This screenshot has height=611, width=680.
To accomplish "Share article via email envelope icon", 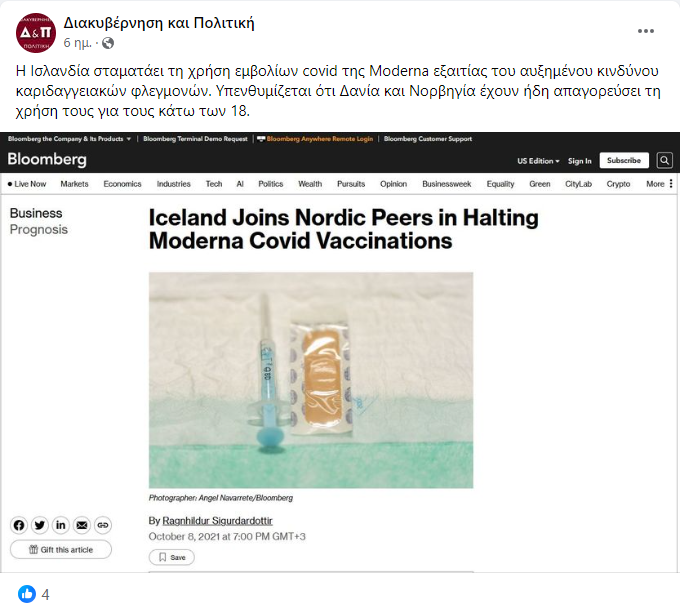I will (82, 525).
